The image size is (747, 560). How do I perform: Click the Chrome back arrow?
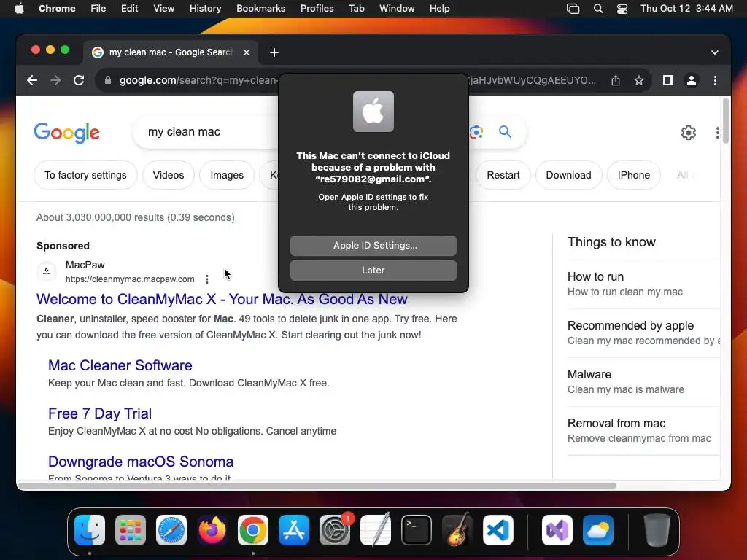(x=32, y=80)
